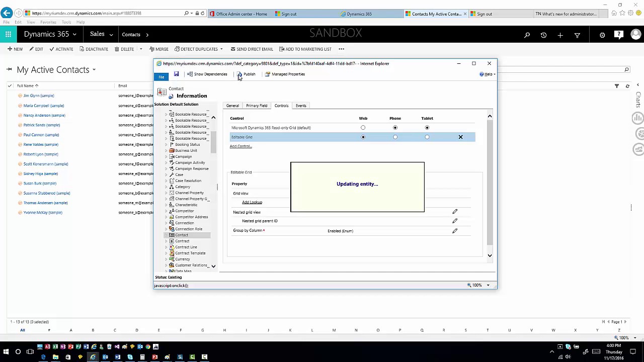The width and height of the screenshot is (644, 362).
Task: Click the more commands ellipsis in command bar
Action: 342,49
